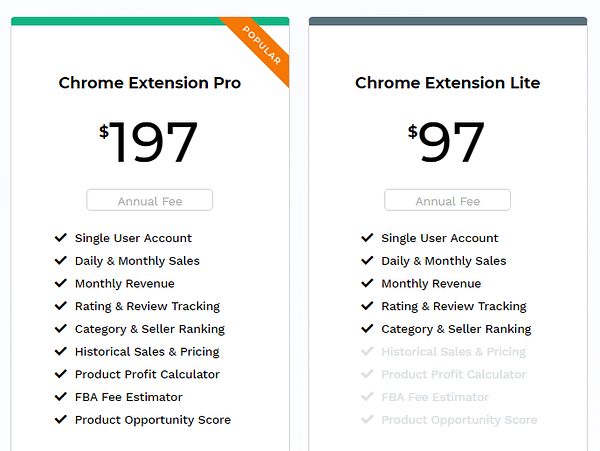This screenshot has width=600, height=451.
Task: Click the orange POPULAR ribbon badge
Action: 262,45
